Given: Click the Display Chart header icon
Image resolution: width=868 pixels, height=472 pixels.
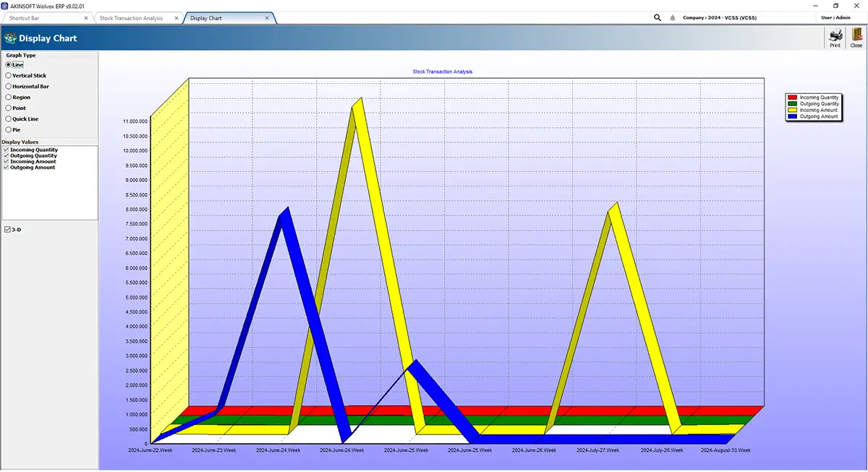Looking at the screenshot, I should point(10,38).
